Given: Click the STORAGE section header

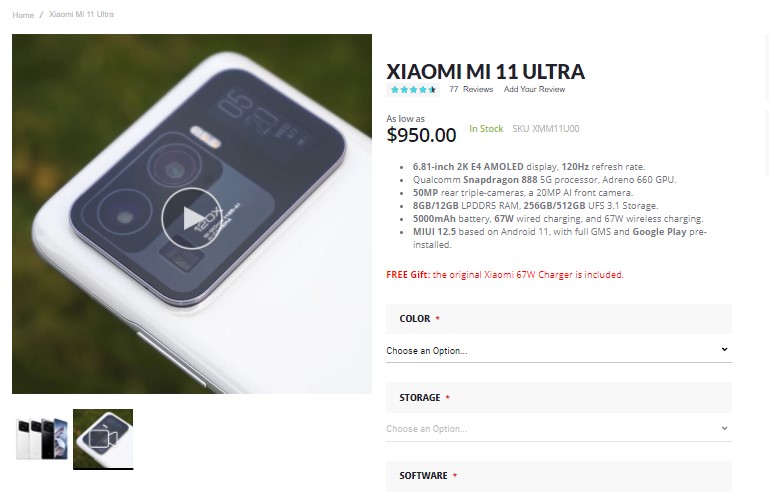Looking at the screenshot, I should (559, 397).
